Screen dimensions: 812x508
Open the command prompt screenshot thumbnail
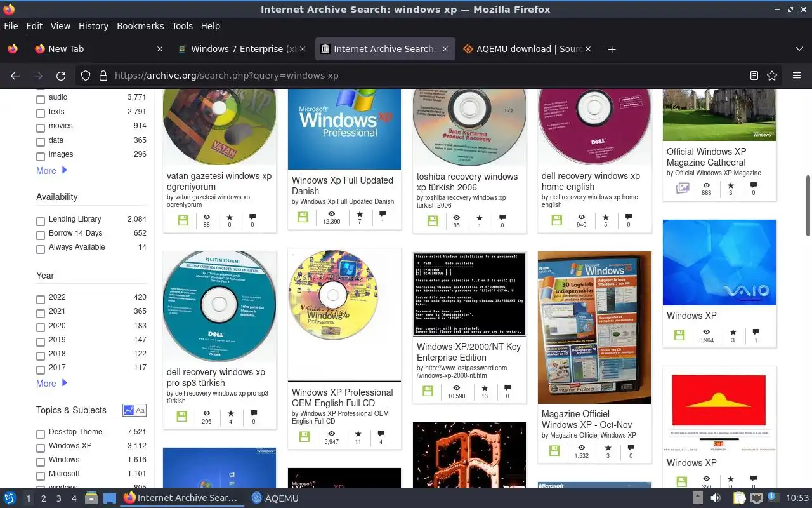point(469,295)
